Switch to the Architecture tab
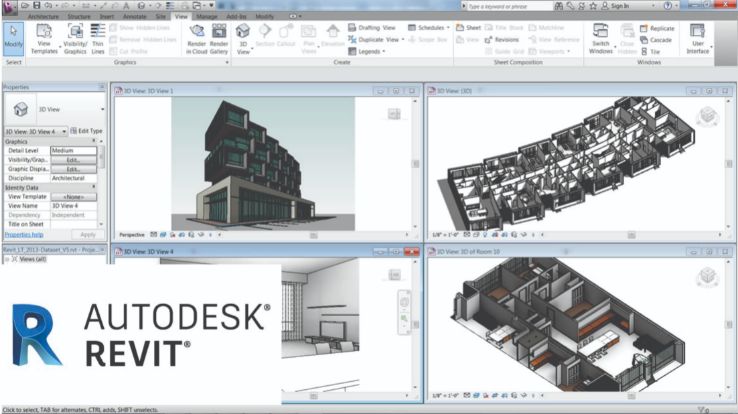This screenshot has width=738, height=414. click(x=43, y=16)
